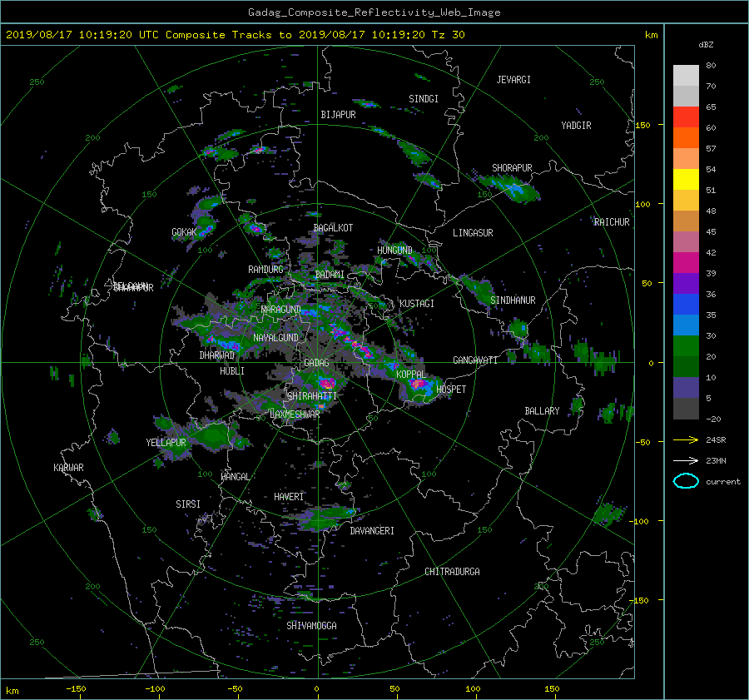Screen dimensions: 749x700
Task: Click the LAXMESHWAR city label
Action: click(295, 415)
